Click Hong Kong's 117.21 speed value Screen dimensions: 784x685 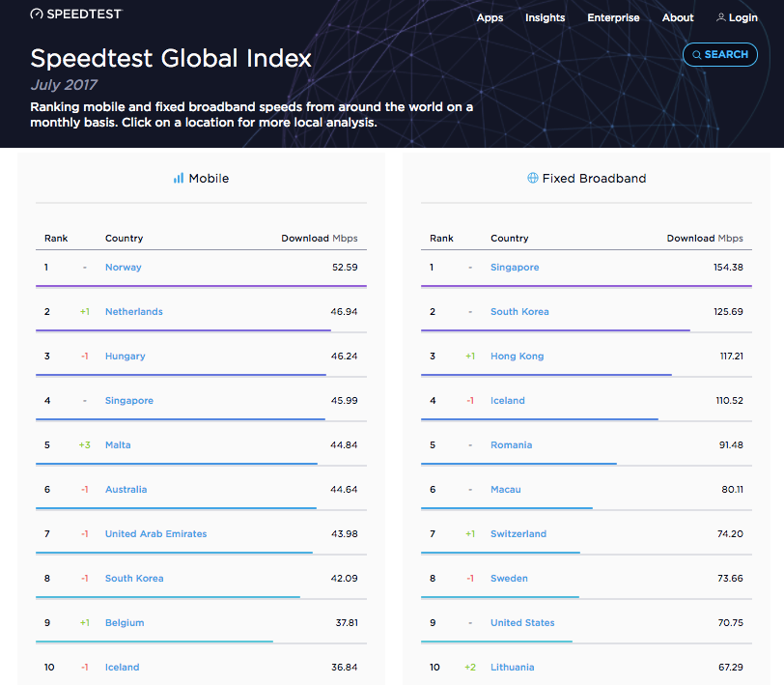pyautogui.click(x=732, y=357)
